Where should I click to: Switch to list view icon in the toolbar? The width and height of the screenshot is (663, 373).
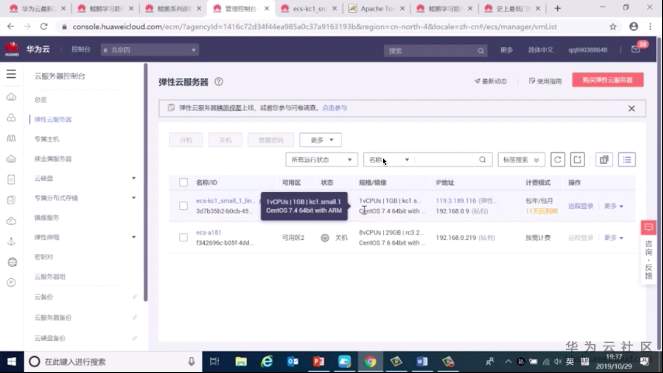627,159
